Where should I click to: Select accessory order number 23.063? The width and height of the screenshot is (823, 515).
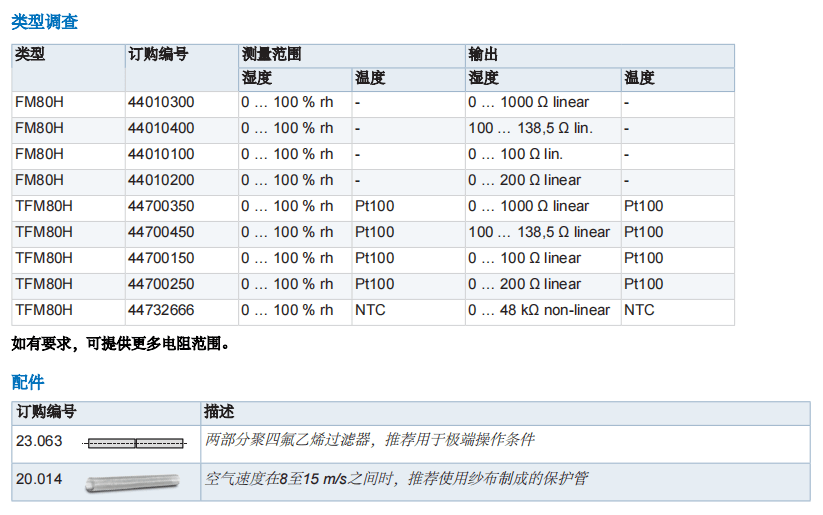pos(39,440)
